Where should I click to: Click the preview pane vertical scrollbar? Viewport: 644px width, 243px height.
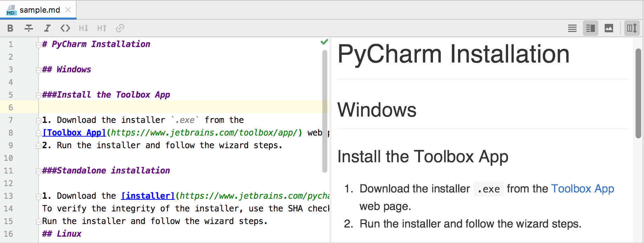tap(638, 93)
